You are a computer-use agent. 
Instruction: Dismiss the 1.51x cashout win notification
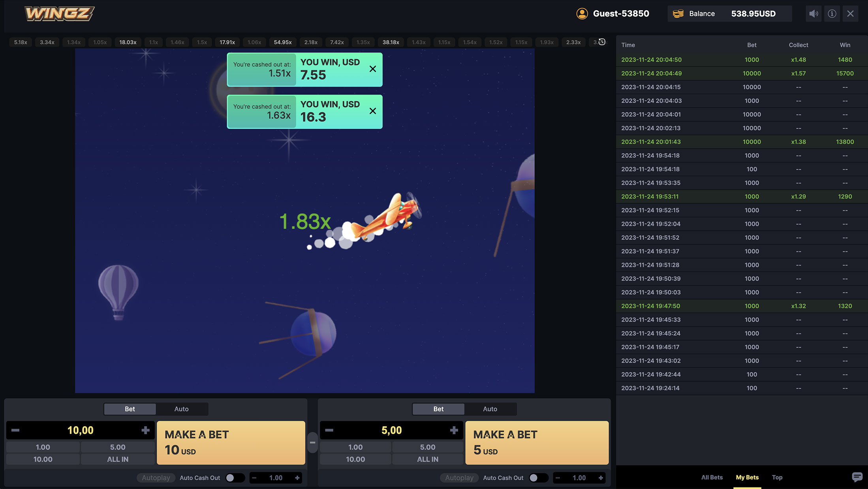[x=372, y=69]
